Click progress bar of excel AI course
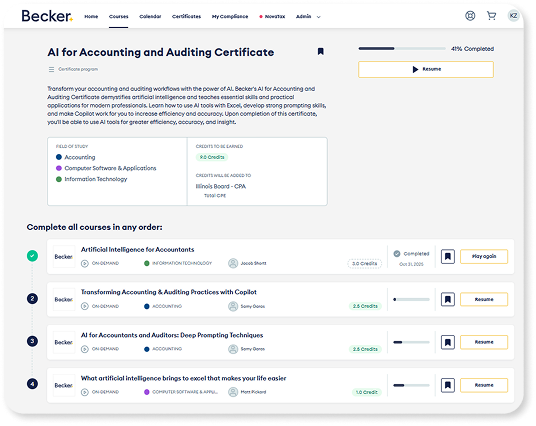This screenshot has height=426, width=536. [x=411, y=385]
